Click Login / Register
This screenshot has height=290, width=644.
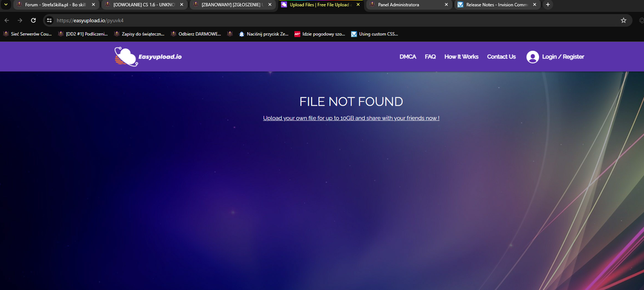(563, 57)
